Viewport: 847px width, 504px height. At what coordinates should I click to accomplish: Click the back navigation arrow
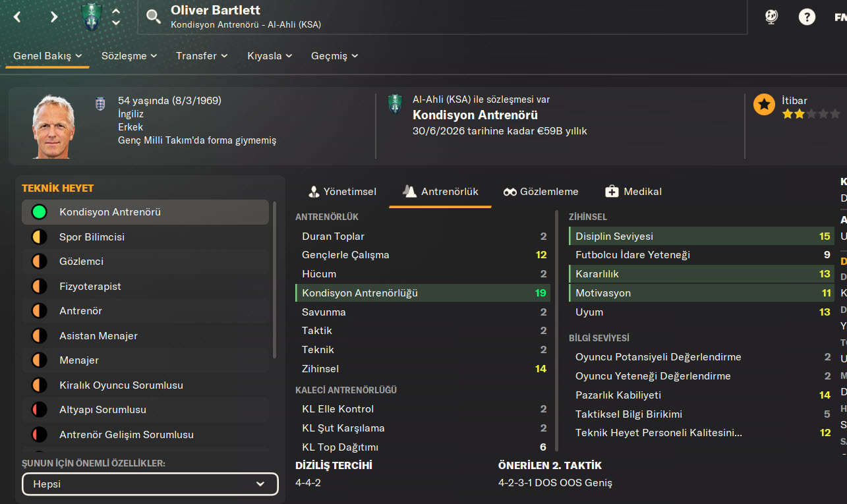click(18, 17)
